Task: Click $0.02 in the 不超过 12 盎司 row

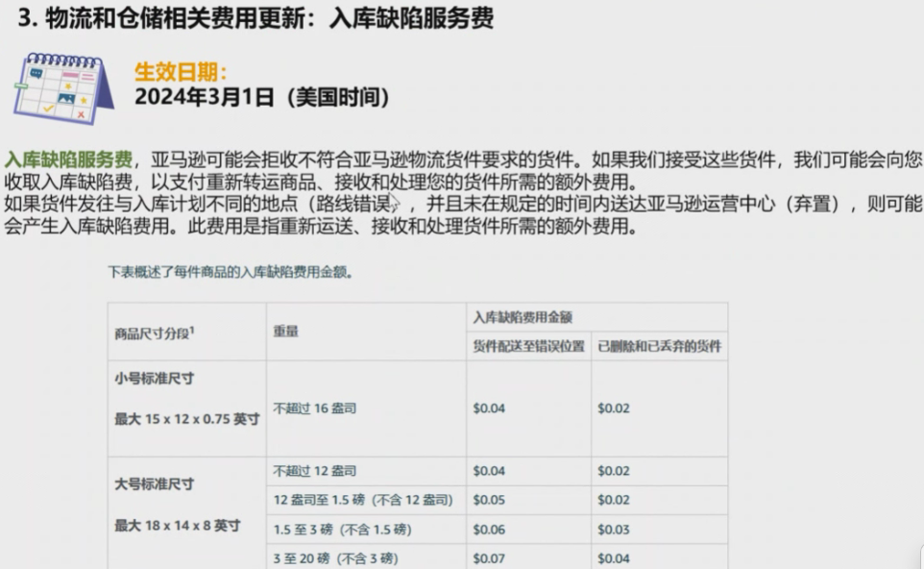Action: (x=614, y=471)
